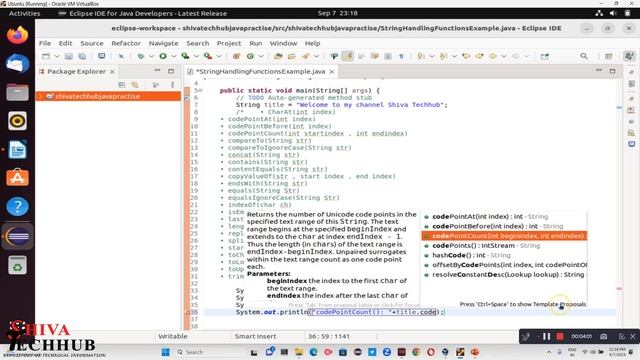Minimize the Package Explorer view
640x360 pixels.
tap(158, 71)
